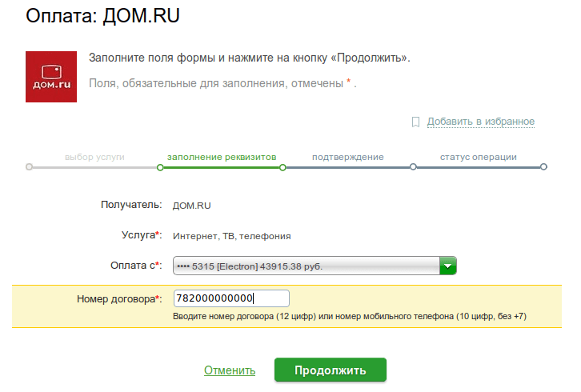
Task: Click the Получатель label
Action: click(x=131, y=205)
